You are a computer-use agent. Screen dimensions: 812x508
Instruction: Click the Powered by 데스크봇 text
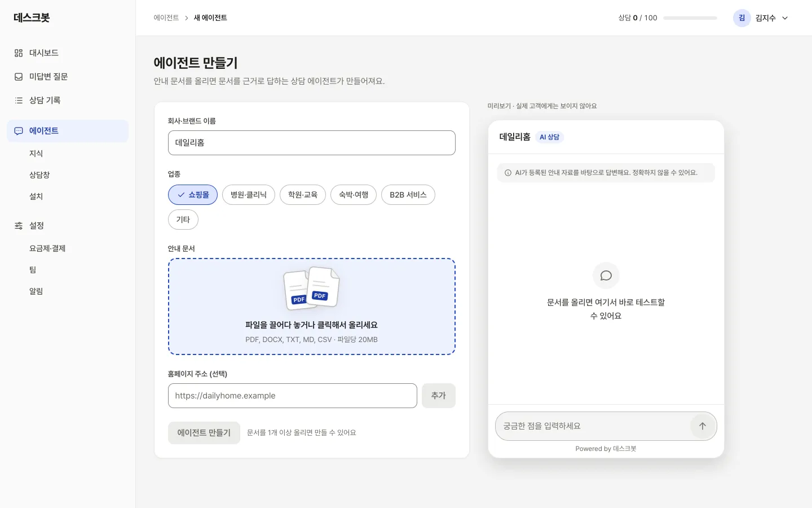click(606, 449)
